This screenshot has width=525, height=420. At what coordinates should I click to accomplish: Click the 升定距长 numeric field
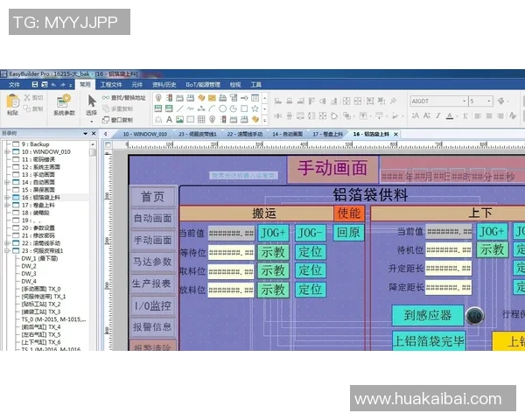coord(448,269)
